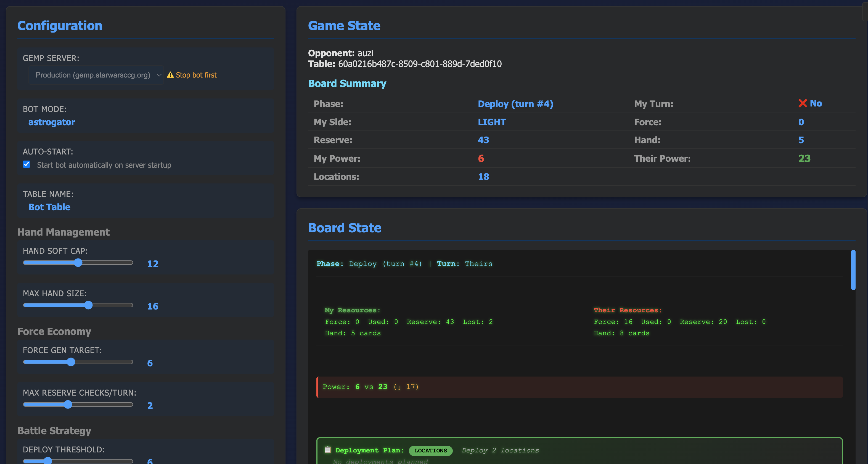Click the Max Hand Size value 16
868x464 pixels.
(153, 306)
